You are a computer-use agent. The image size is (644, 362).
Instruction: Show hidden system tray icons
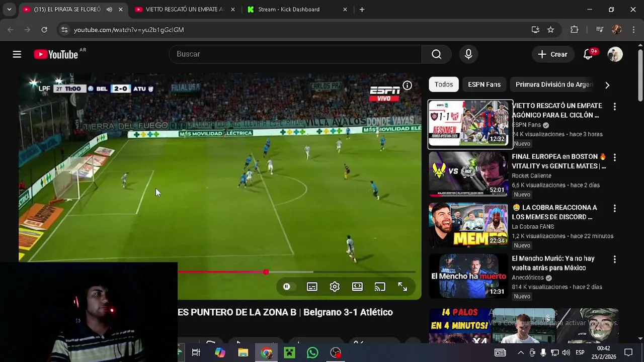(521, 352)
